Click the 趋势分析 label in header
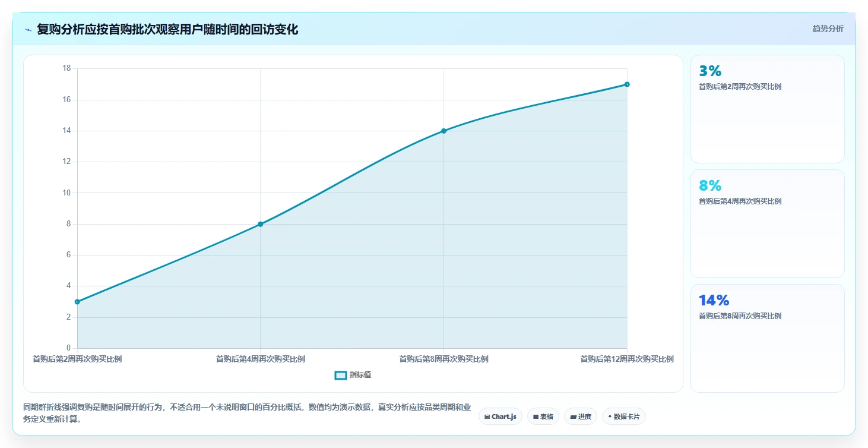This screenshot has width=868, height=448. click(x=828, y=29)
